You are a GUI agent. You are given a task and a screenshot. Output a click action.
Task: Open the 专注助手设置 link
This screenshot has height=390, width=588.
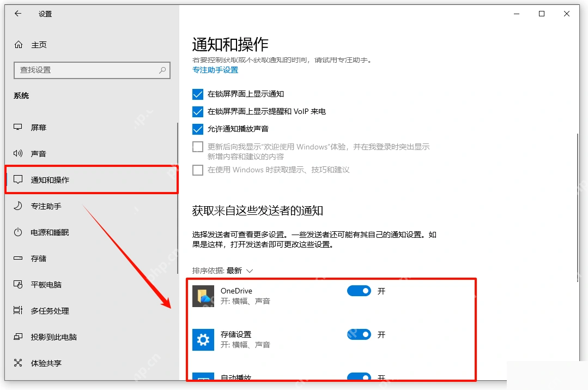215,70
